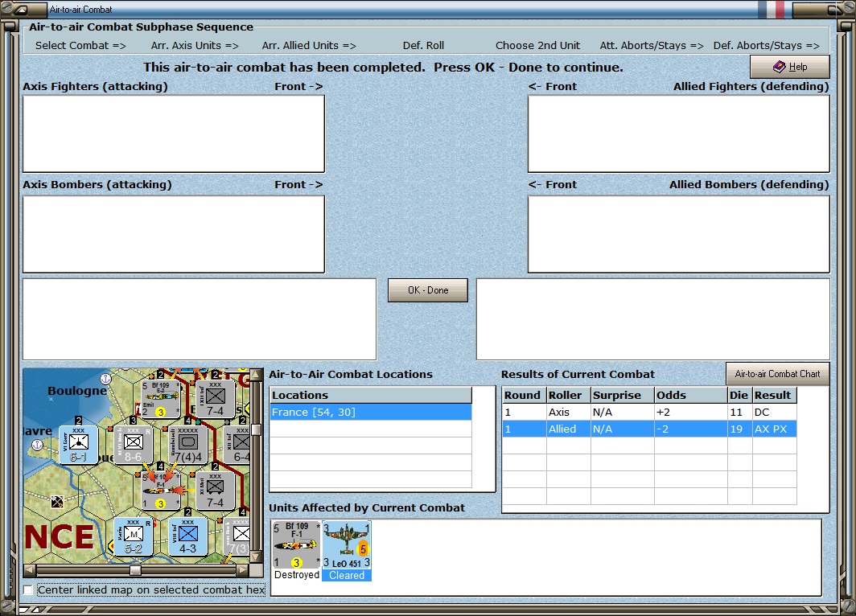Click the Le Havre port anchor icon
Screen dimensions: 856x616
[37, 445]
